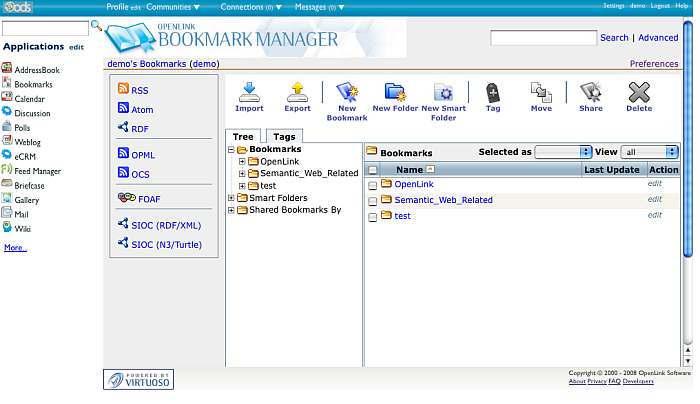Image resolution: width=700 pixels, height=404 pixels.
Task: Click the Tag toolbar icon
Action: (492, 92)
